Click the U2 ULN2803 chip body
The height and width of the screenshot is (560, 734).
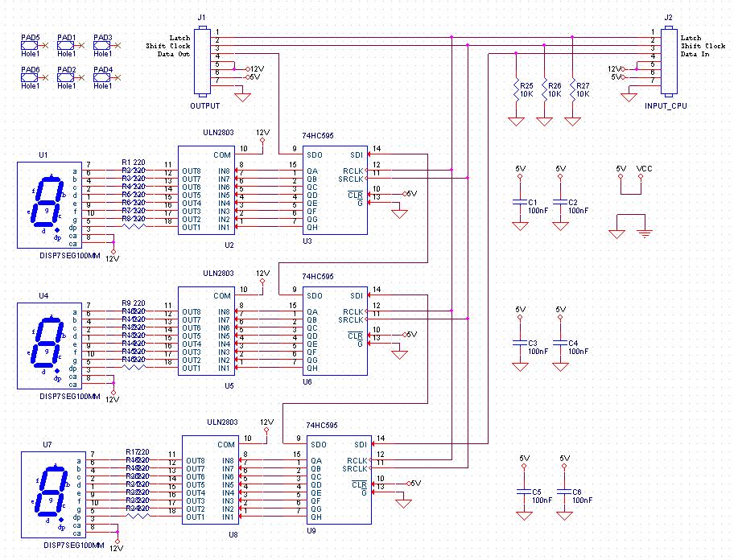coord(206,190)
